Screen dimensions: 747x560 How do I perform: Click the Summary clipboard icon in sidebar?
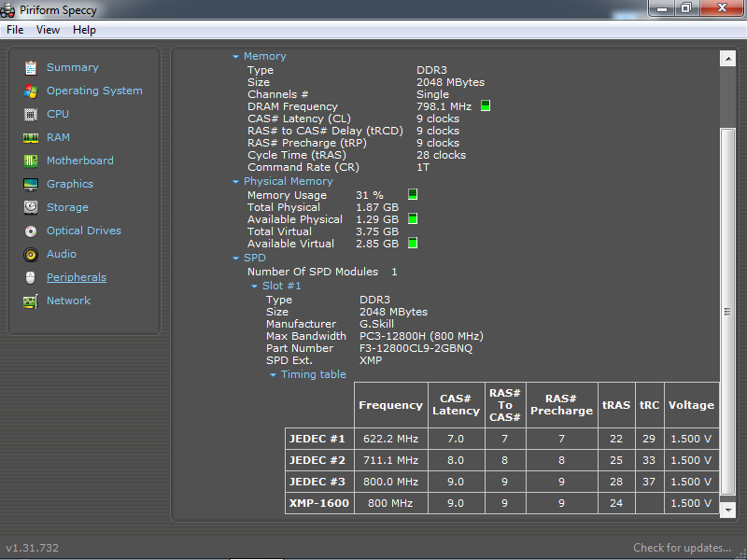point(31,67)
